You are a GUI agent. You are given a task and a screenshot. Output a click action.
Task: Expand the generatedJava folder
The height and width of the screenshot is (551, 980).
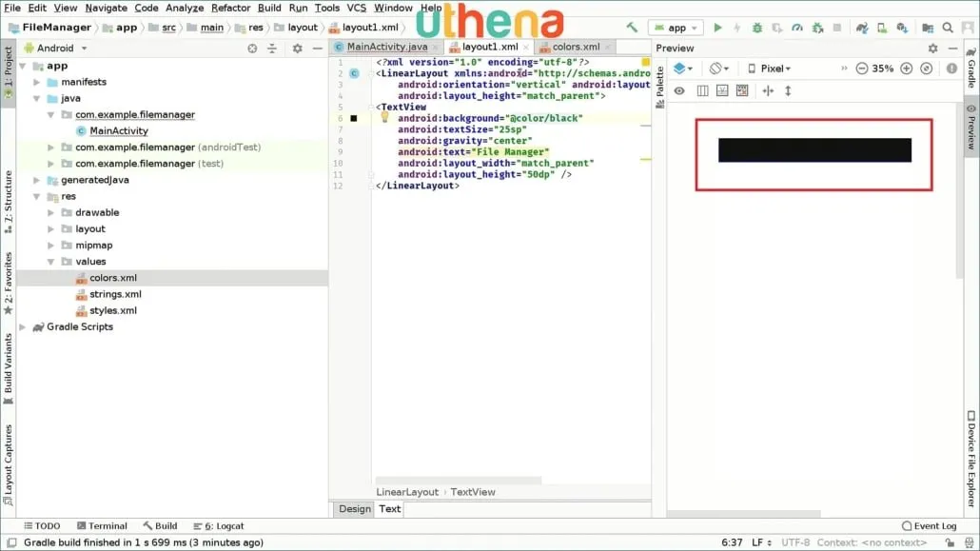[37, 180]
